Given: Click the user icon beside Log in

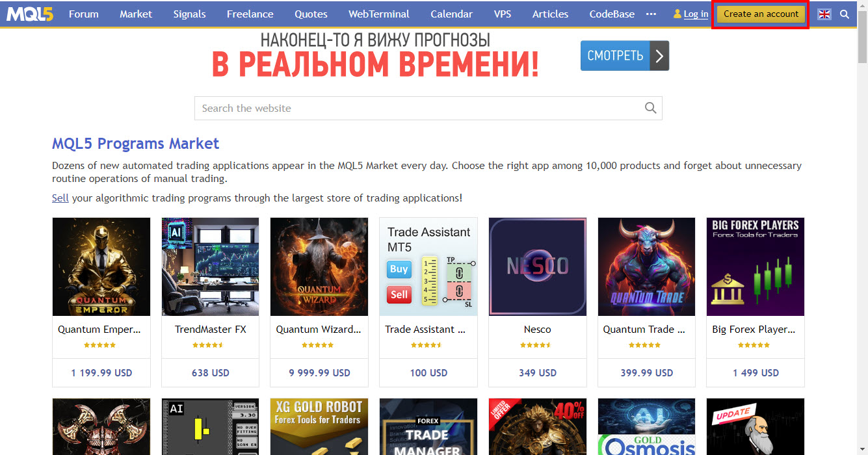Looking at the screenshot, I should [677, 14].
